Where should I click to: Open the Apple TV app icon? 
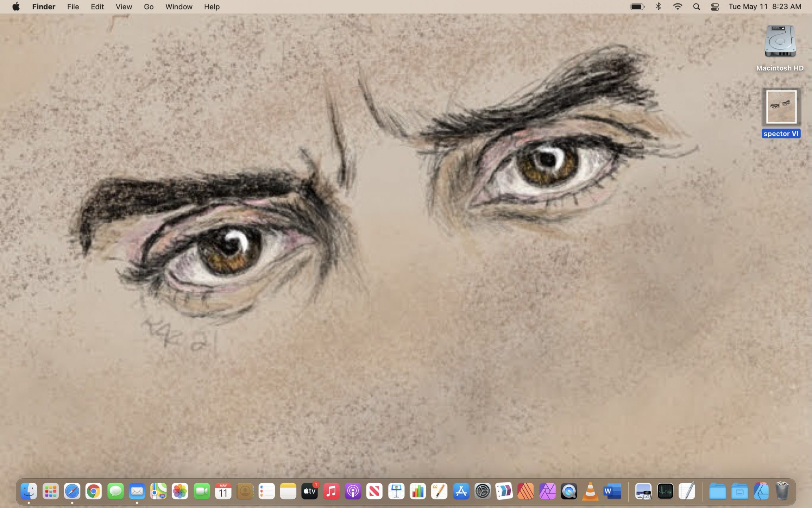(x=309, y=491)
